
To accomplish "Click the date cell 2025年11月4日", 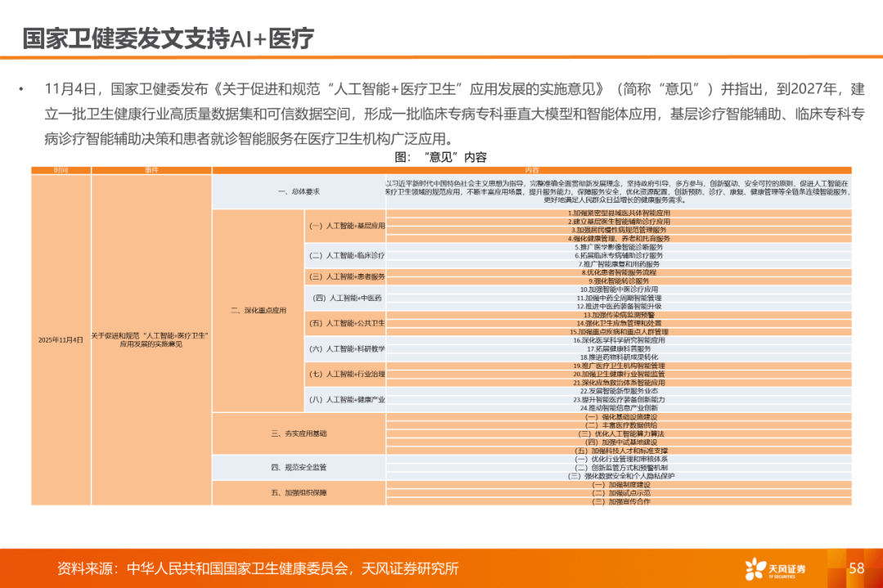I will tap(61, 339).
